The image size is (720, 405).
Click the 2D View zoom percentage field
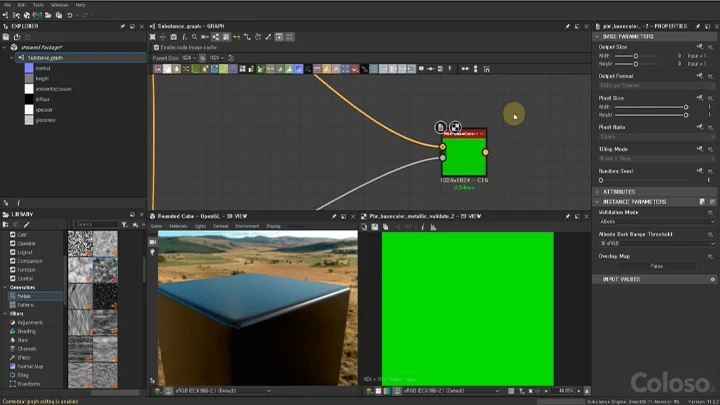click(x=565, y=391)
